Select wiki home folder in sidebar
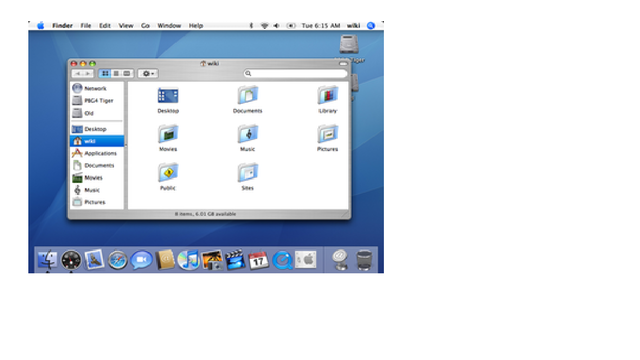 tap(97, 141)
